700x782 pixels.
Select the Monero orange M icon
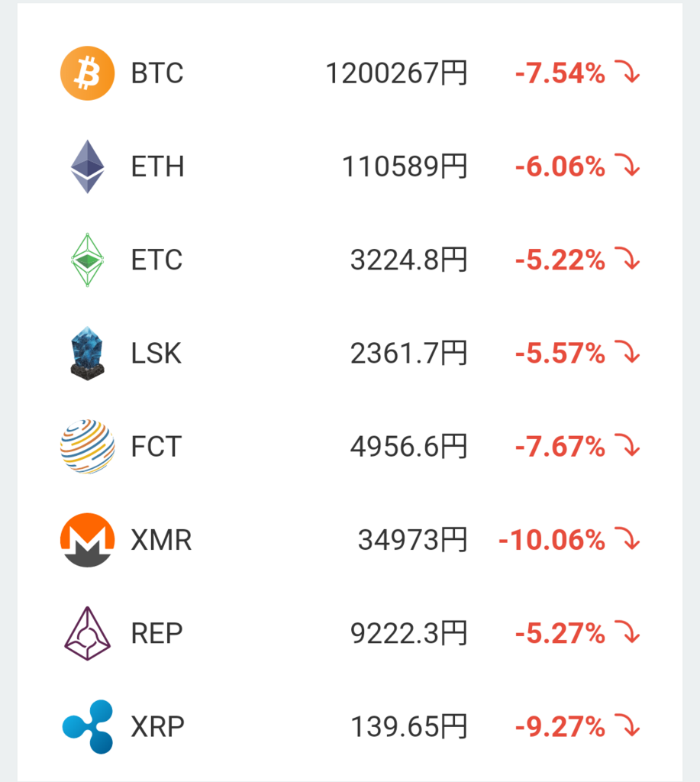[87, 540]
